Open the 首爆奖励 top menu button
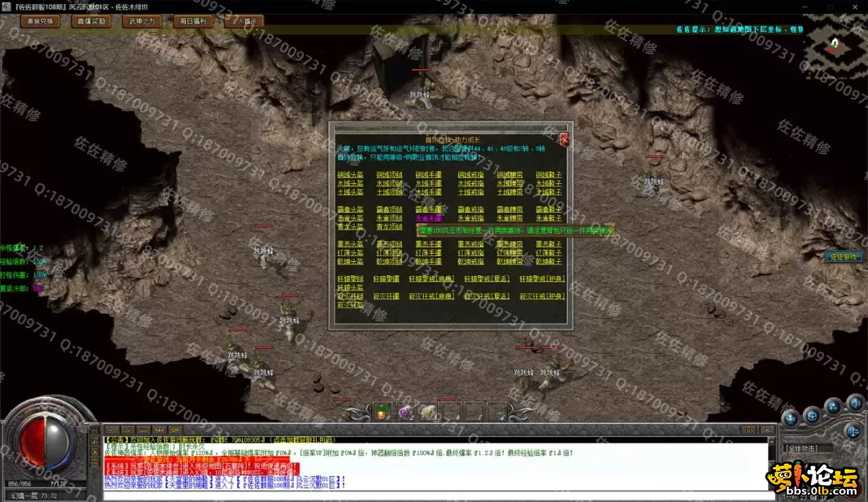Image resolution: width=868 pixels, height=502 pixels. coord(92,21)
